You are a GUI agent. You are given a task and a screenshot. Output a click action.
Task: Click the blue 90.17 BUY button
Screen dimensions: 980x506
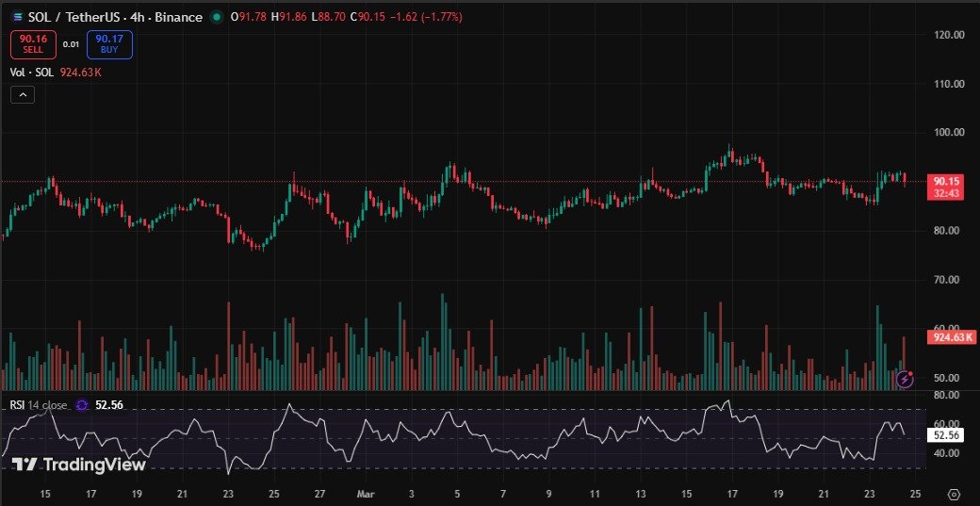[x=109, y=44]
